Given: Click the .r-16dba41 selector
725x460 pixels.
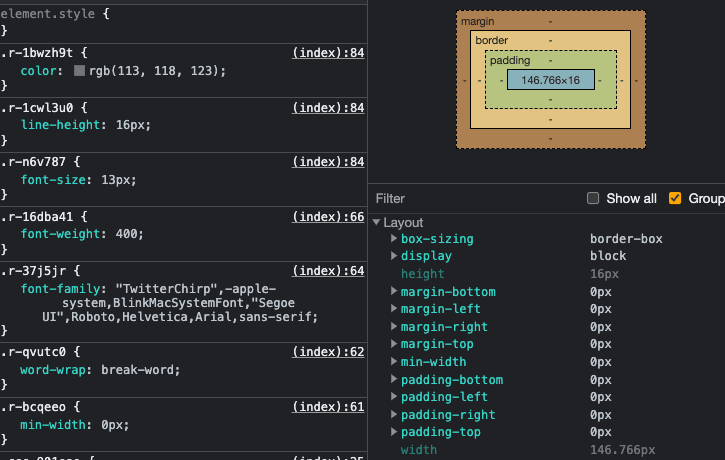Looking at the screenshot, I should pyautogui.click(x=37, y=217).
